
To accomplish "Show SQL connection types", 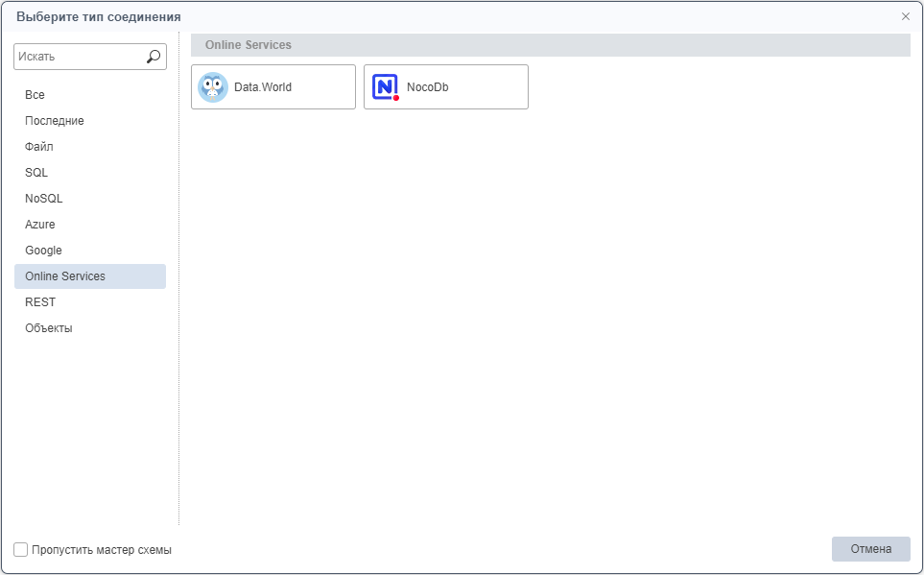I will point(36,173).
